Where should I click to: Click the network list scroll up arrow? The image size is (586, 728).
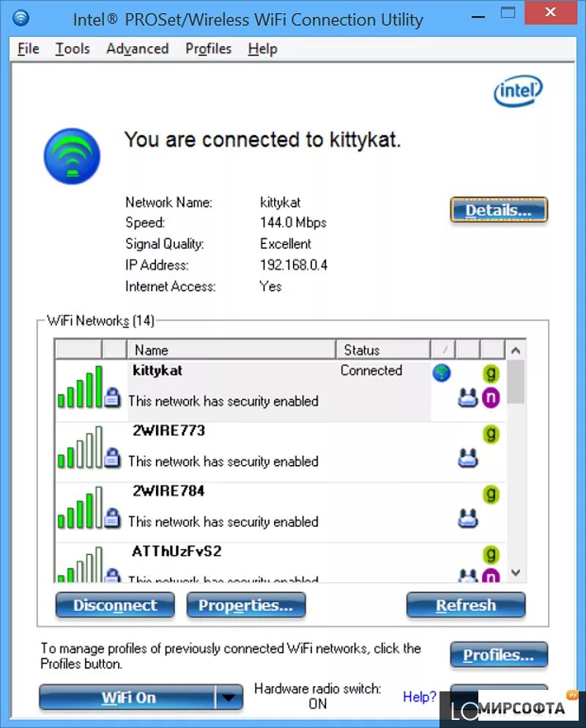coord(516,350)
